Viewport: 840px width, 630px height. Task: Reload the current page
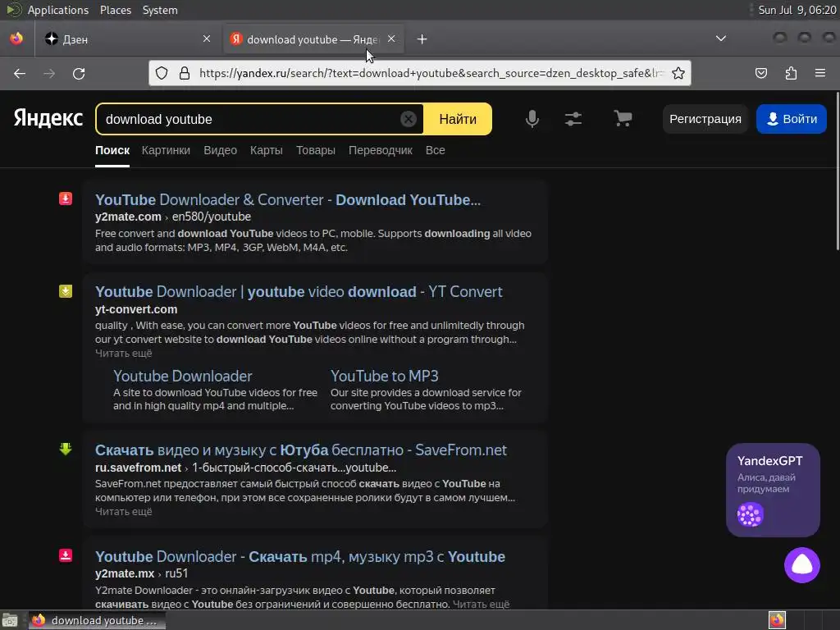click(x=79, y=73)
